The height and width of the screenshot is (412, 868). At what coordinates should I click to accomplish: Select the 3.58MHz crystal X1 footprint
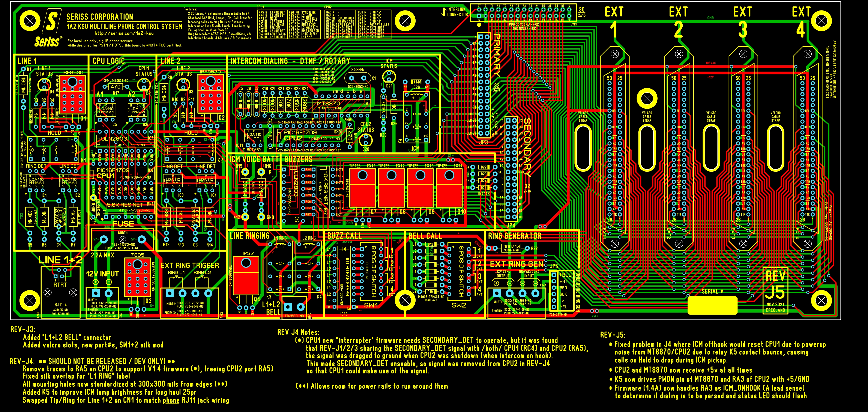coord(357,78)
